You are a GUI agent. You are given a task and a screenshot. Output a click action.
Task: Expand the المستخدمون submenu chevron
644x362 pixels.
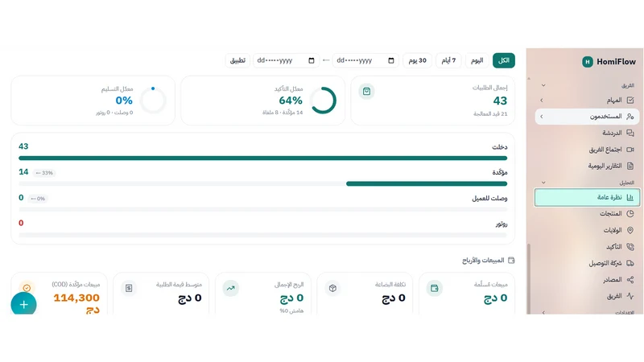tap(542, 117)
